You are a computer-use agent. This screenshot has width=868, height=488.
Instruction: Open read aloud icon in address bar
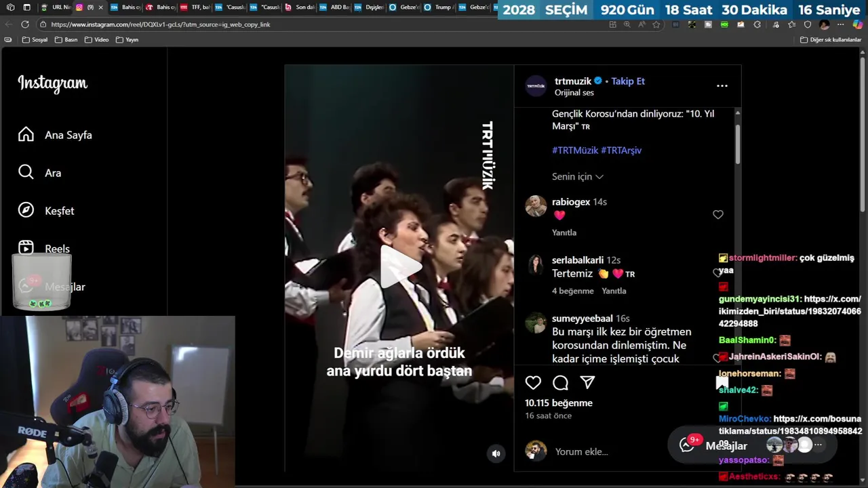pyautogui.click(x=642, y=24)
